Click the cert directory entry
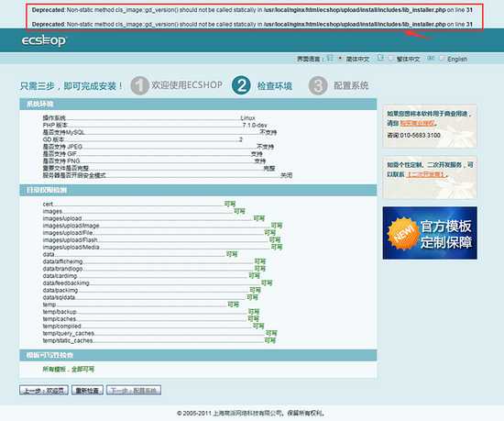Image resolution: width=504 pixels, height=421 pixels. pos(48,205)
